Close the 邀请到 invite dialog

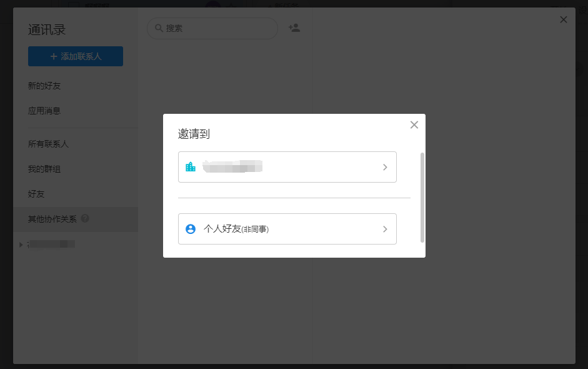(x=414, y=125)
